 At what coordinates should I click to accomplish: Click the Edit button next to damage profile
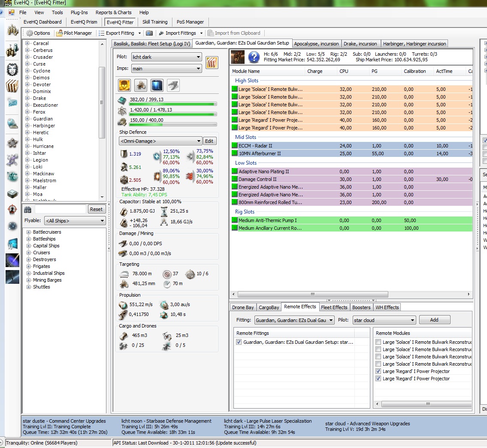209,141
